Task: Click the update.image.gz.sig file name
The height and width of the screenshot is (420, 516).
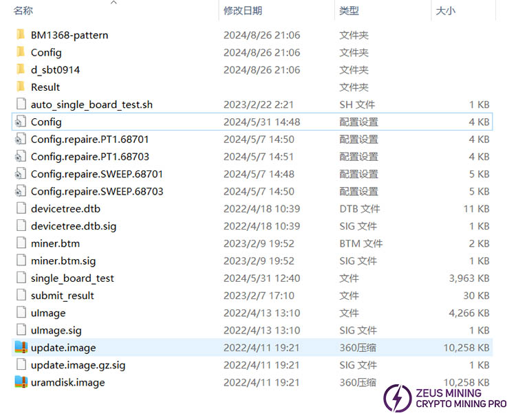Action: [78, 365]
